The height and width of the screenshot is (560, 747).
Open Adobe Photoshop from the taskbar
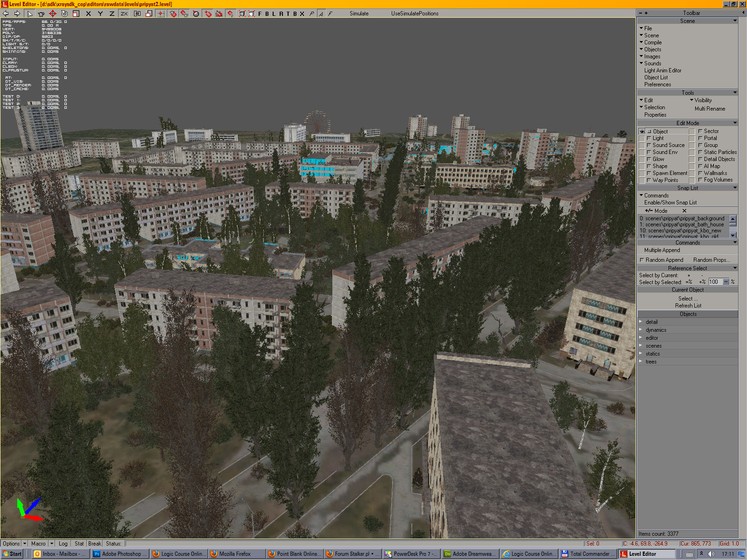point(120,554)
